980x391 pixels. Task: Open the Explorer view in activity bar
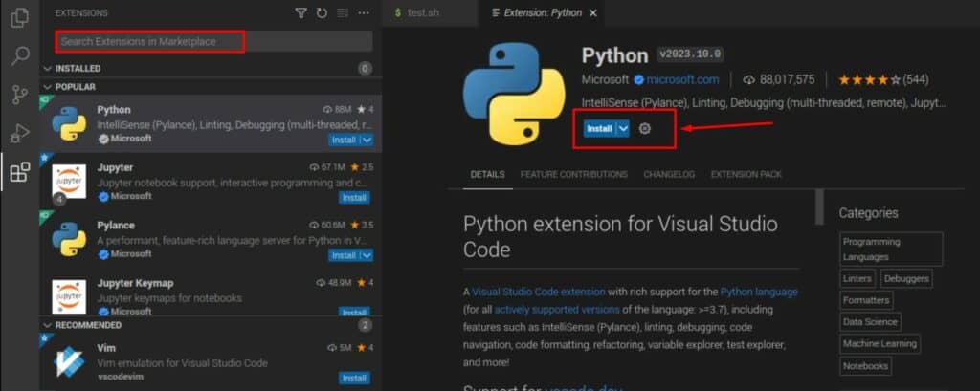pos(20,17)
